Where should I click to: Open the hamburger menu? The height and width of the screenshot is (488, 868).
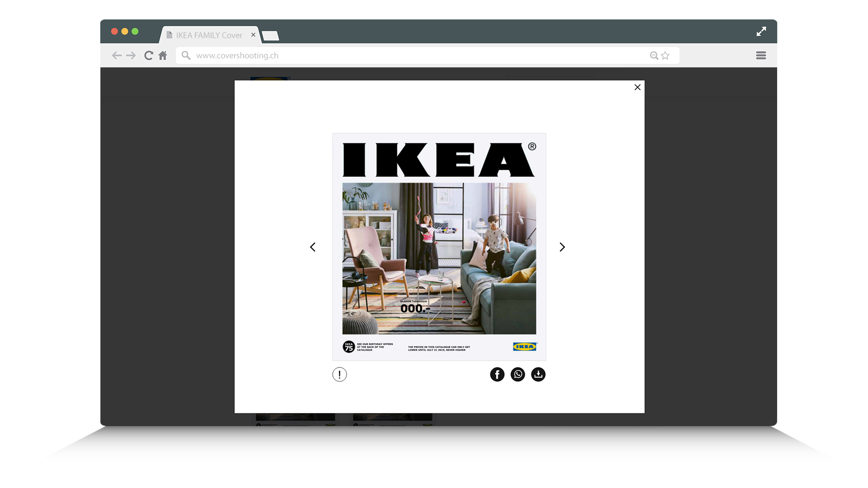coord(761,55)
